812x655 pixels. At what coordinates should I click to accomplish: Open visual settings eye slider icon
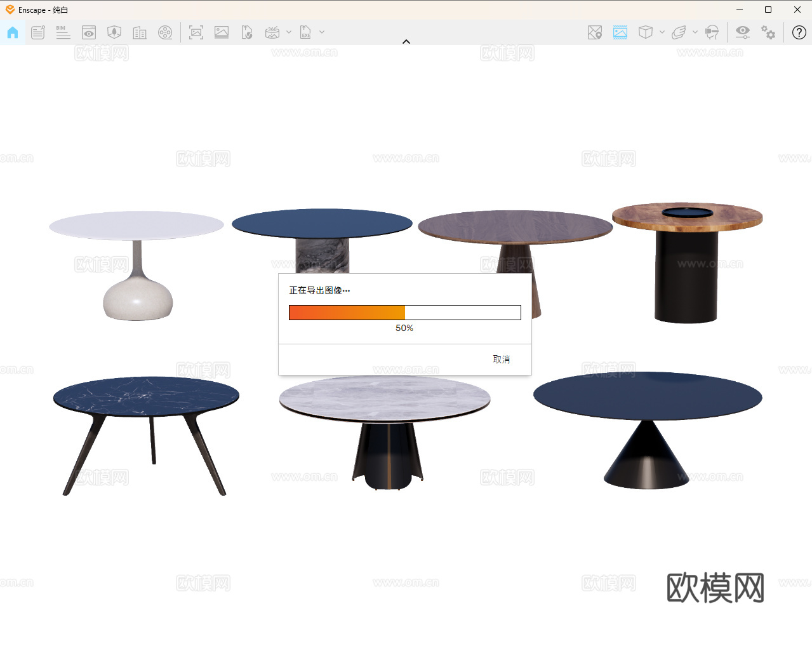pos(743,32)
